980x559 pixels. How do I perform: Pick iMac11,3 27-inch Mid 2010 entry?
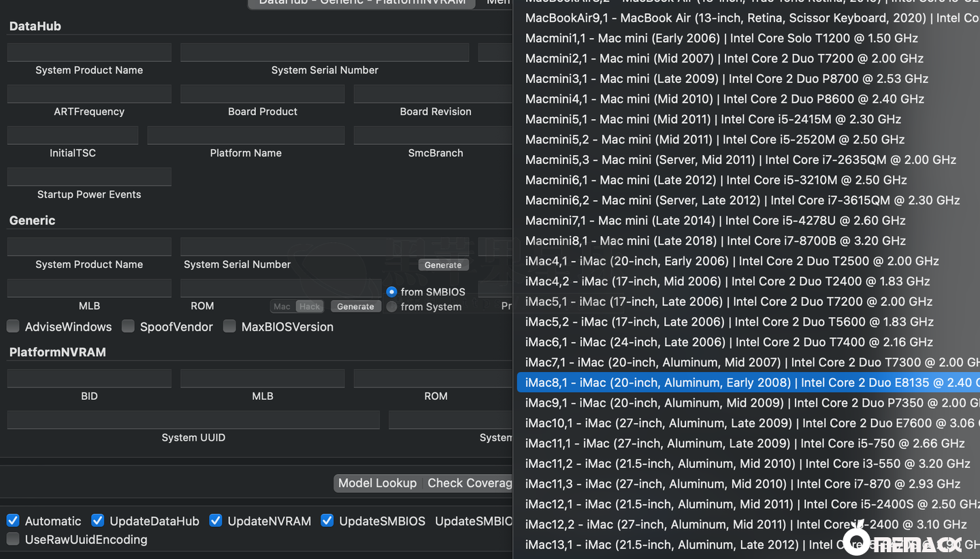tap(742, 484)
